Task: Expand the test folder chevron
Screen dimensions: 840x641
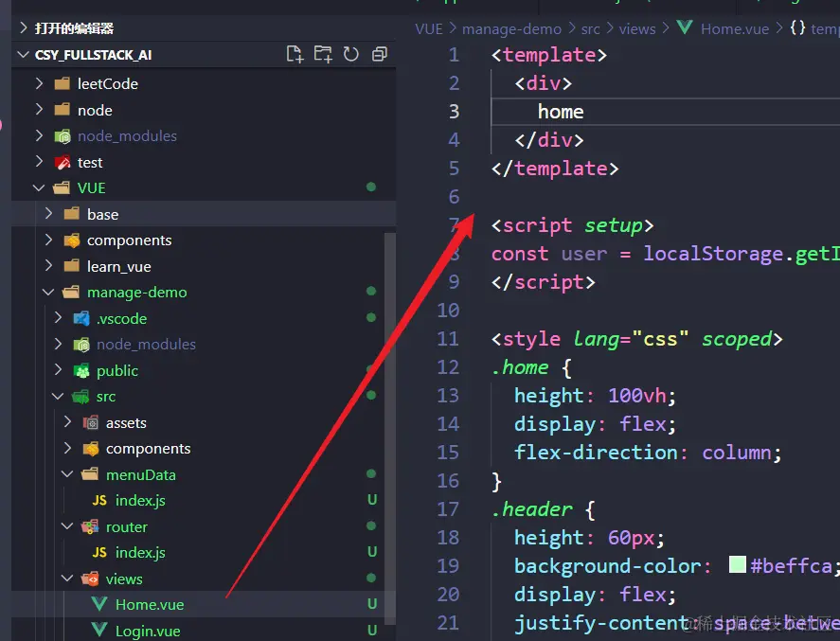Action: pos(39,161)
